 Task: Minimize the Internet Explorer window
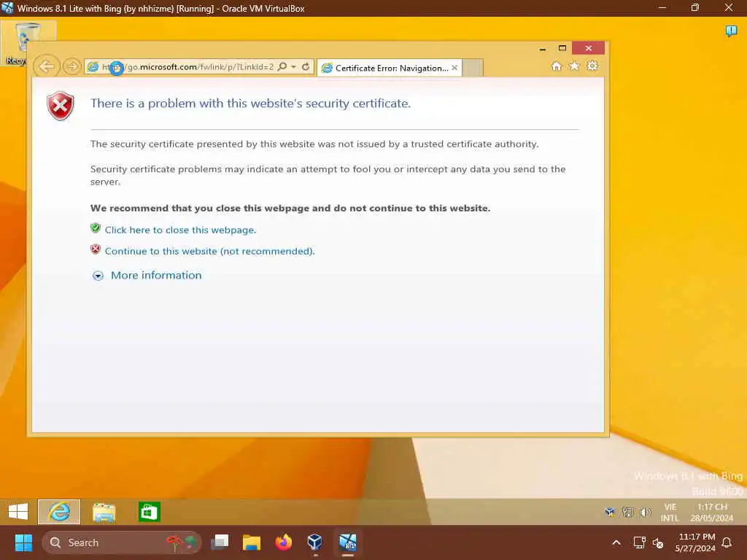coord(543,49)
